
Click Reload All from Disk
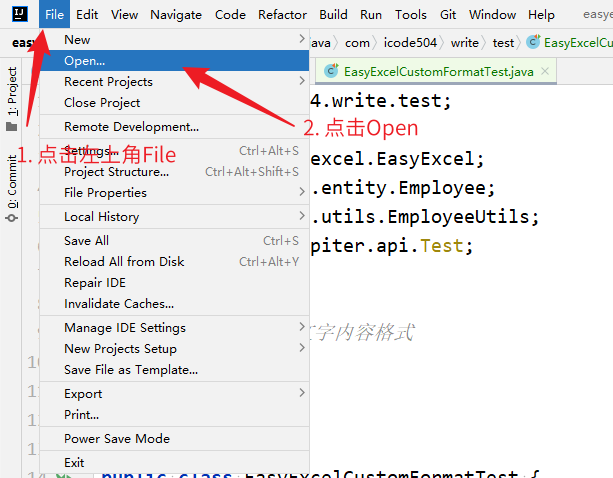click(x=124, y=262)
